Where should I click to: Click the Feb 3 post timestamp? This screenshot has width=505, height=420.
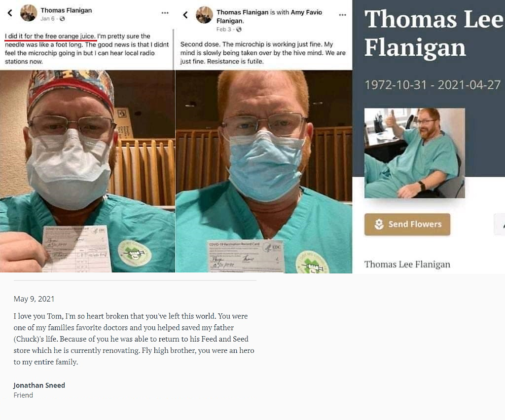223,29
